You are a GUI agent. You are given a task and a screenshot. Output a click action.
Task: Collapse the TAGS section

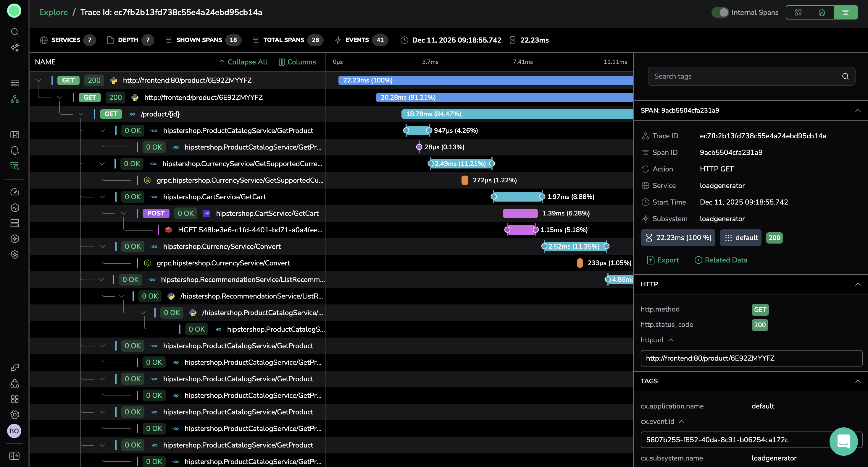858,381
